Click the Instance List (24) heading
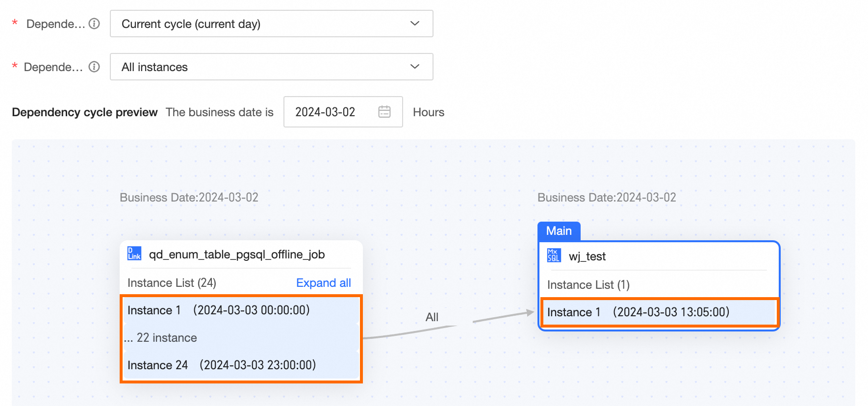This screenshot has width=868, height=406. click(x=172, y=283)
